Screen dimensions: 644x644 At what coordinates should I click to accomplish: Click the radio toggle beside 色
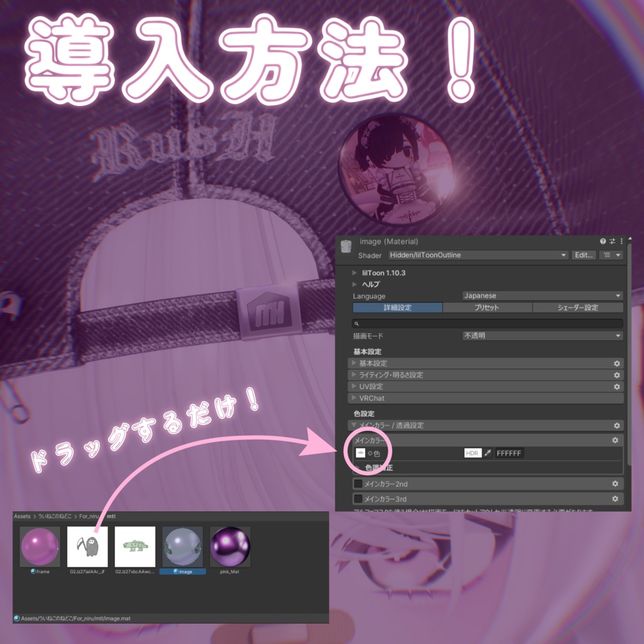point(370,453)
